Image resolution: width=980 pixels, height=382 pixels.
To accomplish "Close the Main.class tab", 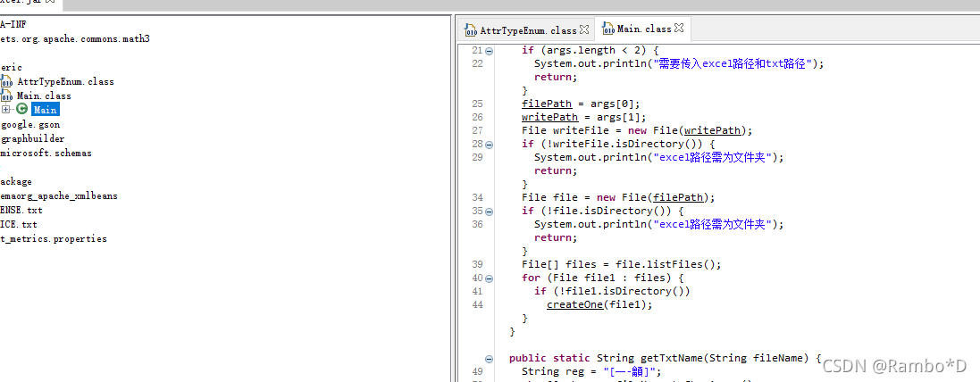I will (679, 29).
